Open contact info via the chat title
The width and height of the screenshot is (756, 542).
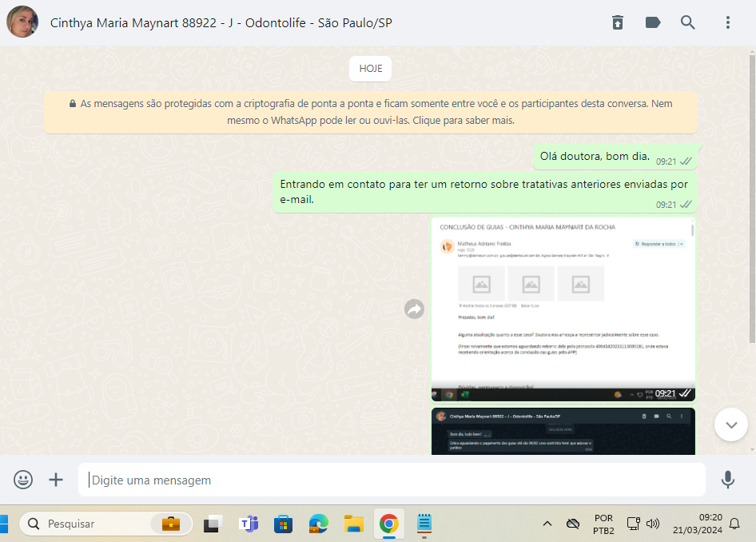[x=221, y=22]
